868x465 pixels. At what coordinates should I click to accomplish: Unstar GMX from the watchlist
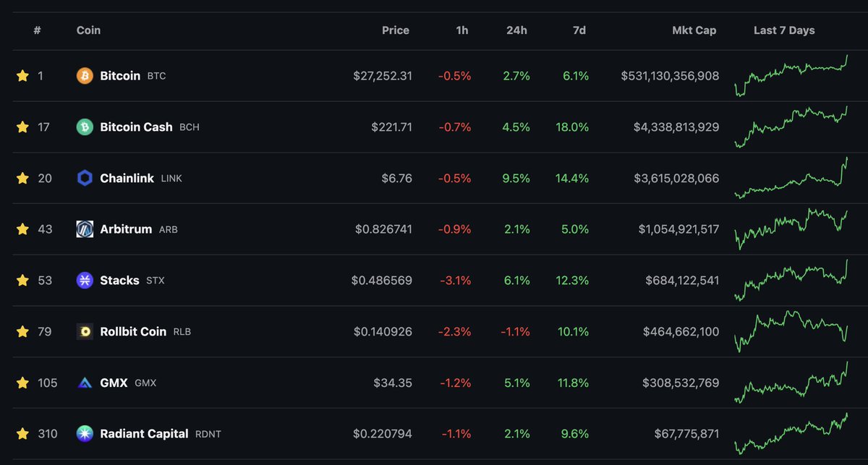22,383
